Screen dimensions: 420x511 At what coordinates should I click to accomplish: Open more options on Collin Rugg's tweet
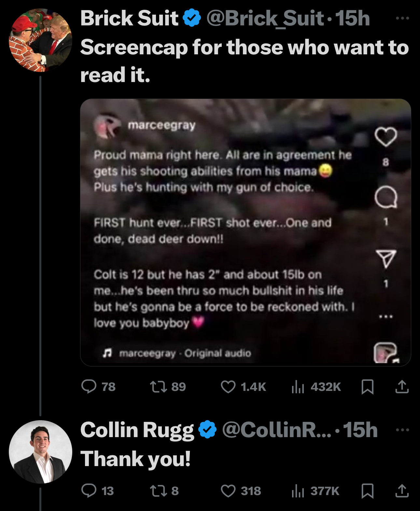(402, 430)
